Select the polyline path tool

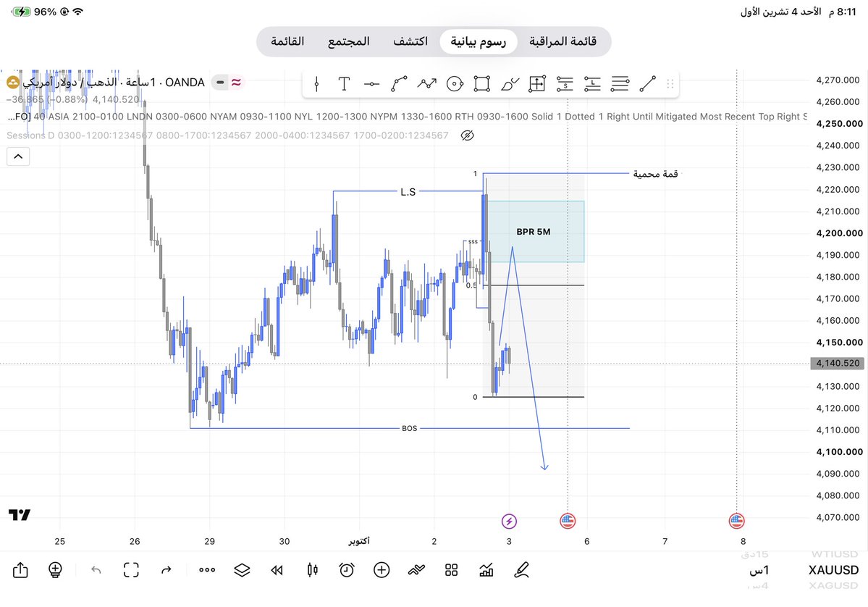click(x=427, y=84)
